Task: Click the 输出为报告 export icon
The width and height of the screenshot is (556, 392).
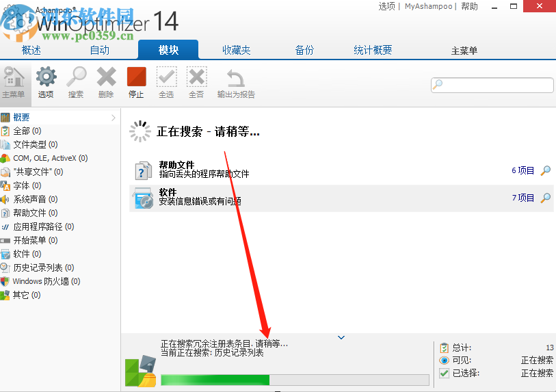Action: coord(236,78)
